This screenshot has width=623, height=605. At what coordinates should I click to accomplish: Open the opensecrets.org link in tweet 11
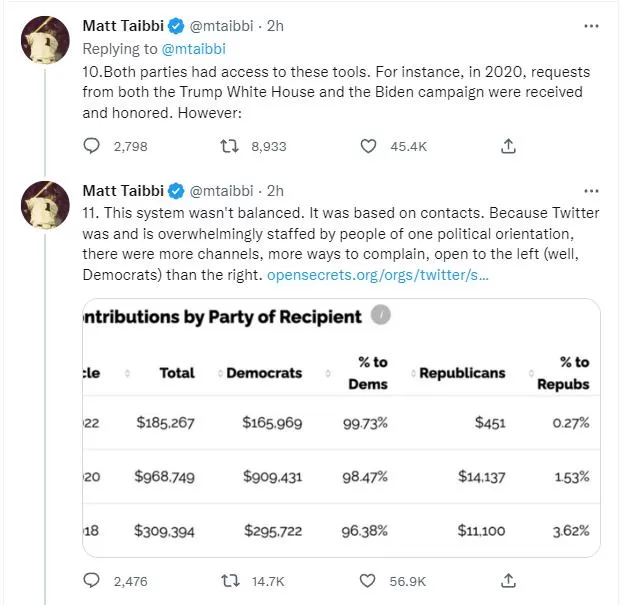click(377, 275)
